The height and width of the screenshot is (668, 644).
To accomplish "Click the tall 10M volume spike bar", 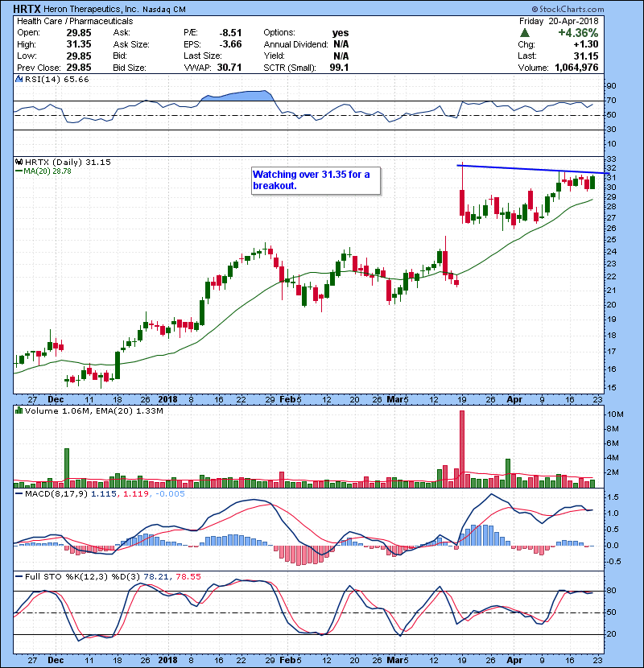I will point(462,449).
